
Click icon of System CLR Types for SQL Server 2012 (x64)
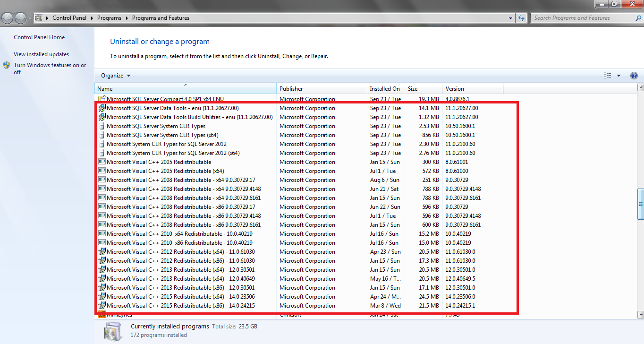click(x=102, y=153)
